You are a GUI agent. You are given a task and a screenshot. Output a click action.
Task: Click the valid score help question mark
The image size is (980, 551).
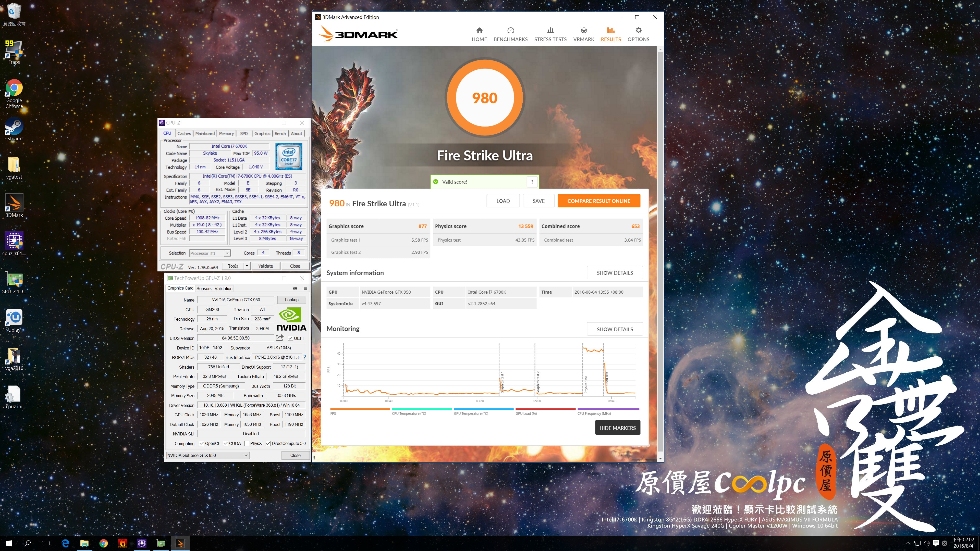(x=532, y=182)
